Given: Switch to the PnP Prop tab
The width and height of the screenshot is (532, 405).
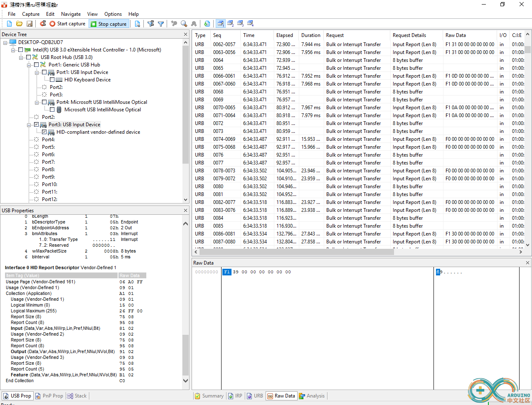Looking at the screenshot, I should 49,396.
